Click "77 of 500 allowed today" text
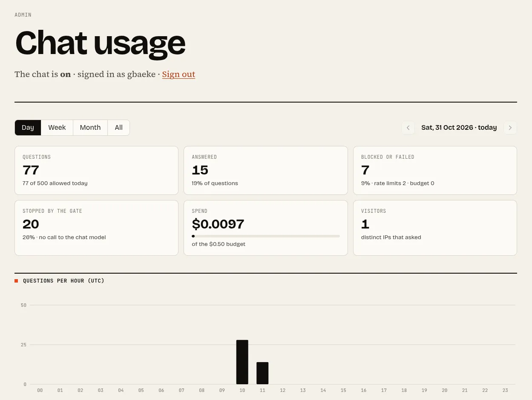 (55, 183)
